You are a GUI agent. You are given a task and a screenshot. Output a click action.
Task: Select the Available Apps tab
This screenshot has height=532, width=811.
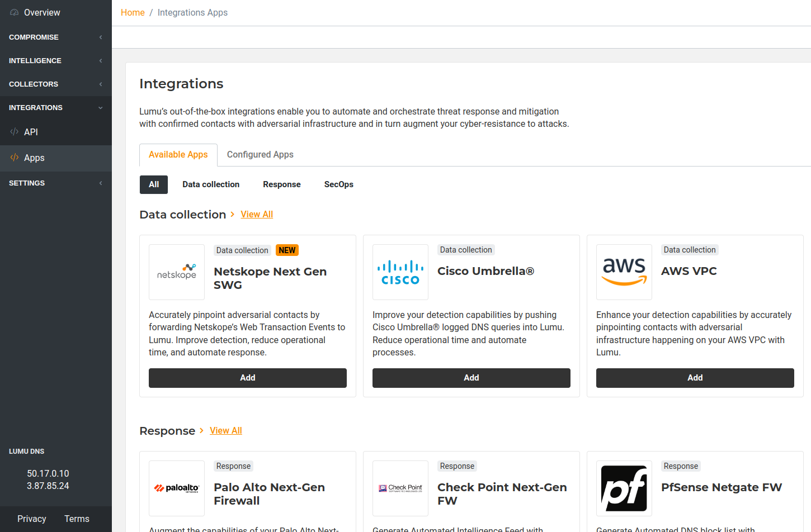tap(178, 155)
